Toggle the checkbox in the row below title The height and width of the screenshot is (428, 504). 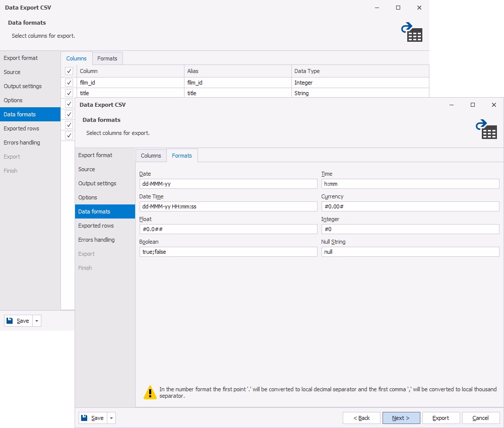click(69, 104)
